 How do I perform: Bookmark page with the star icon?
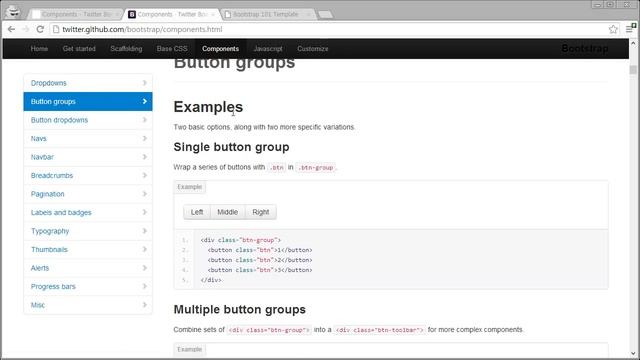pyautogui.click(x=613, y=29)
